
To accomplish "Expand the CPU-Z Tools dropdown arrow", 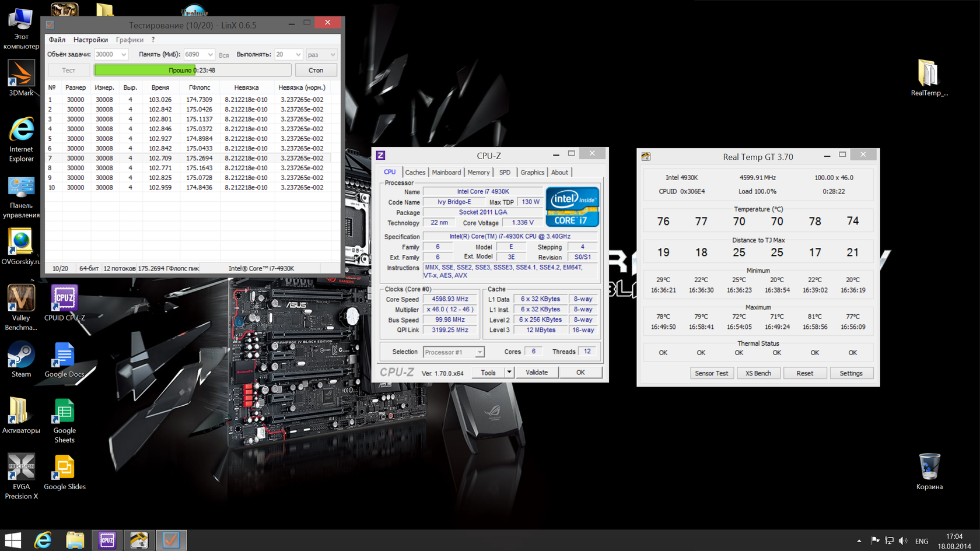I will 509,372.
